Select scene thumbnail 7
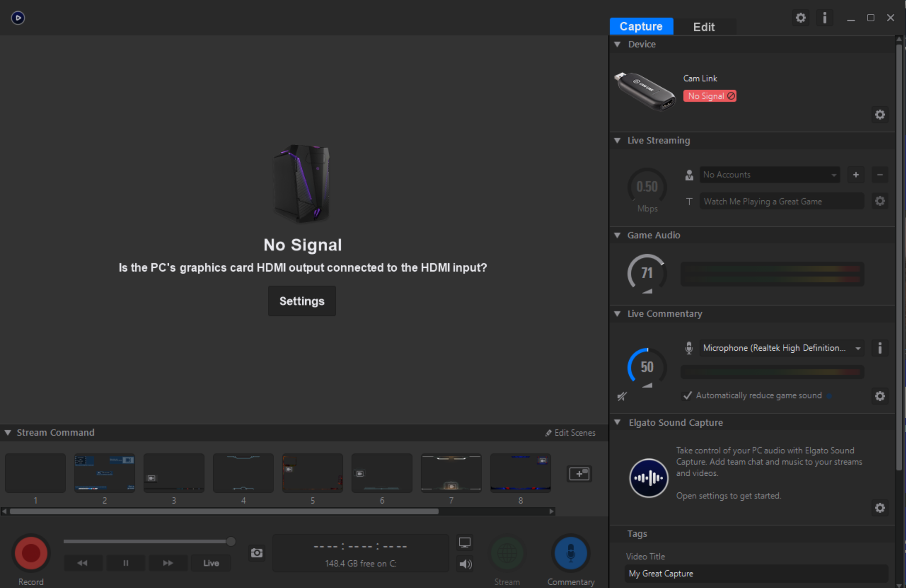 451,473
